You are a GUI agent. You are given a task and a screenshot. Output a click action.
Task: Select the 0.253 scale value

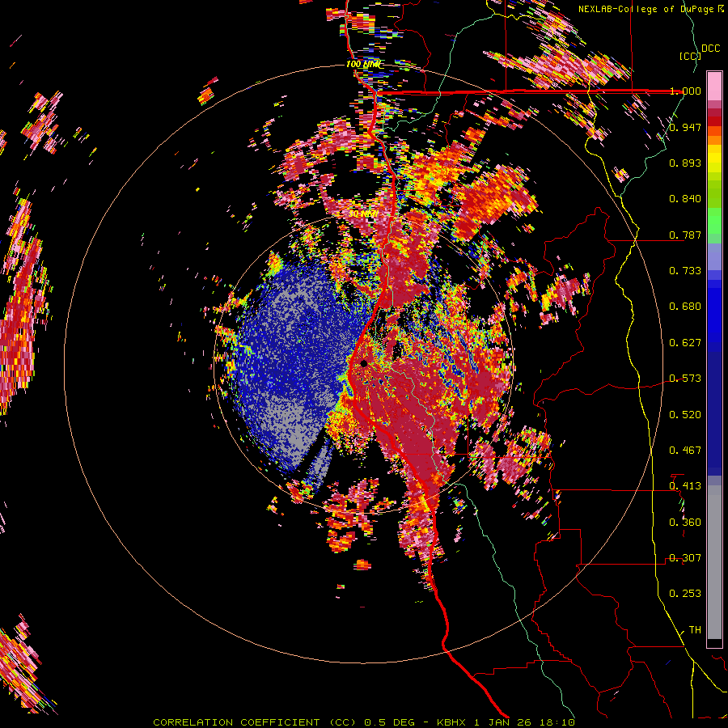point(685,594)
